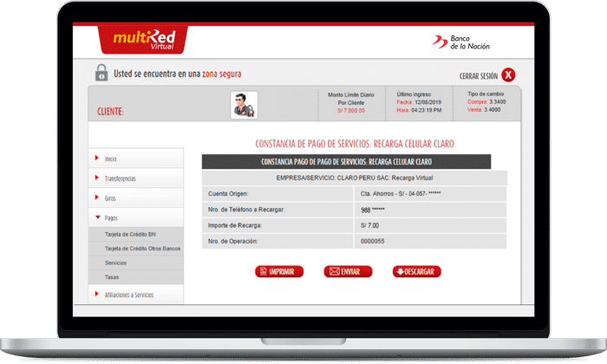
Task: Click the Nro. de Teléfono a Recargar label
Action: click(246, 210)
